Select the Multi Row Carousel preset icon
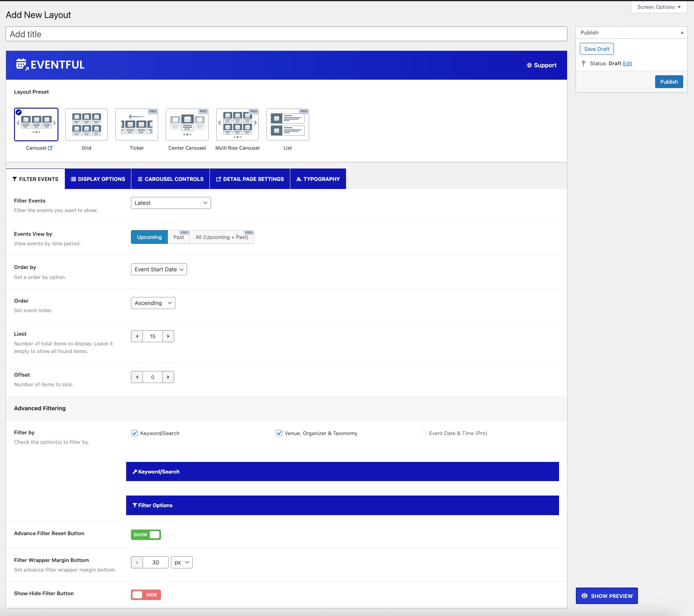The height and width of the screenshot is (616, 694). 237,124
